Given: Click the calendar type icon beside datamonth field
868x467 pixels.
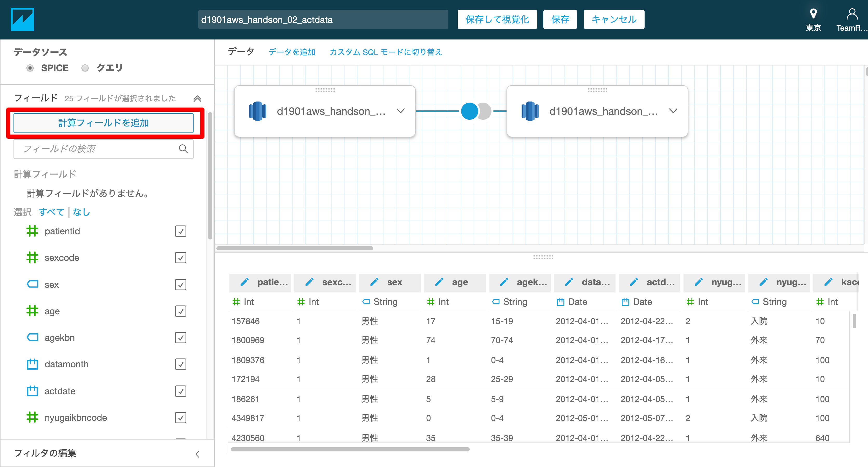Looking at the screenshot, I should (x=32, y=364).
